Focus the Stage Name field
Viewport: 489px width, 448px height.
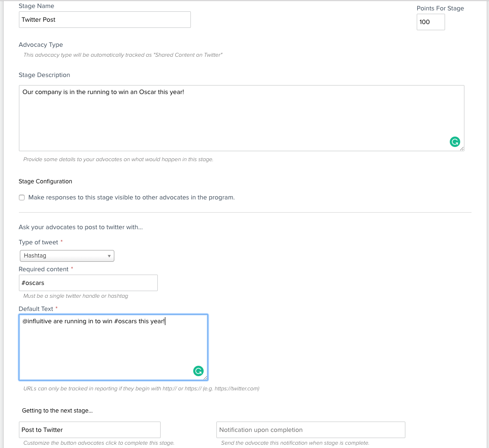[104, 20]
